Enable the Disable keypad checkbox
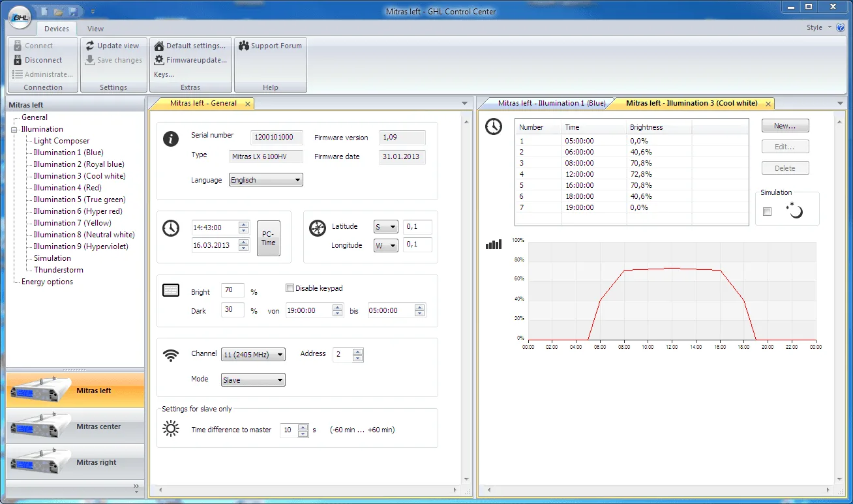 pyautogui.click(x=290, y=288)
